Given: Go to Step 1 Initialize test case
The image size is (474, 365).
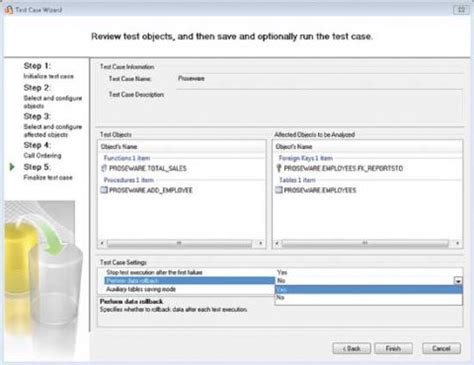Looking at the screenshot, I should (x=48, y=71).
